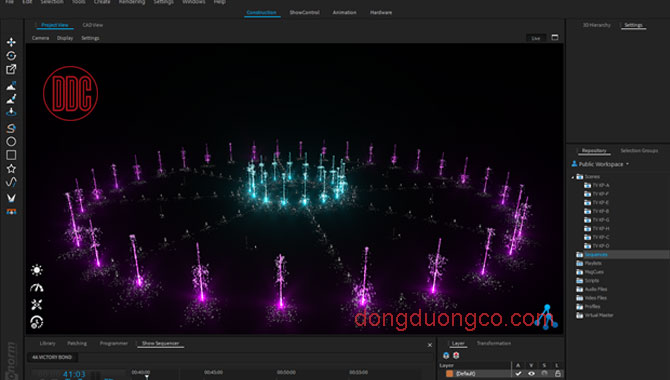Screen dimensions: 670x380
Task: Toggle the Default layer lock icon
Action: 558,374
